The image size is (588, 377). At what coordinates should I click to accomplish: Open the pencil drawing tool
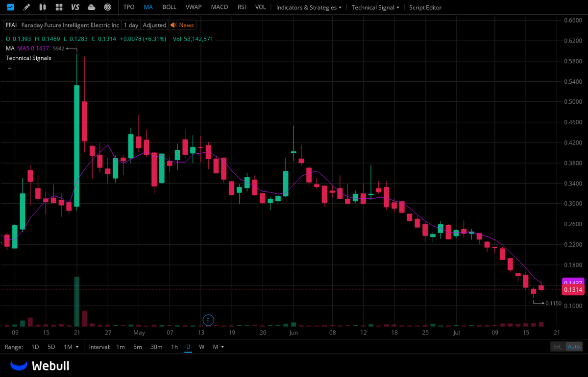tap(26, 7)
